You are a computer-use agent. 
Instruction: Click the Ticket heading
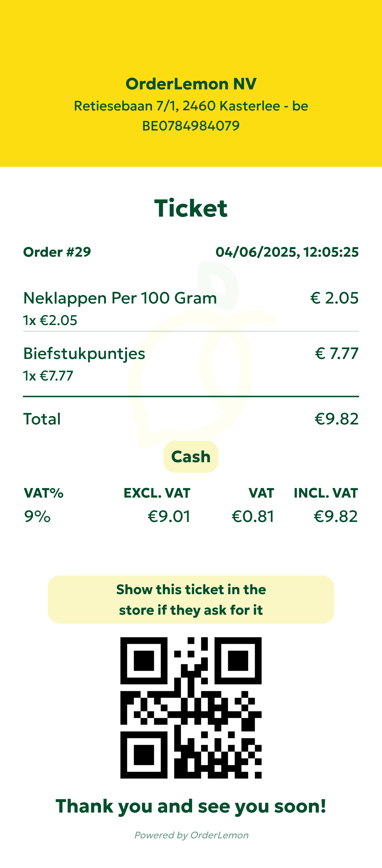tap(191, 208)
